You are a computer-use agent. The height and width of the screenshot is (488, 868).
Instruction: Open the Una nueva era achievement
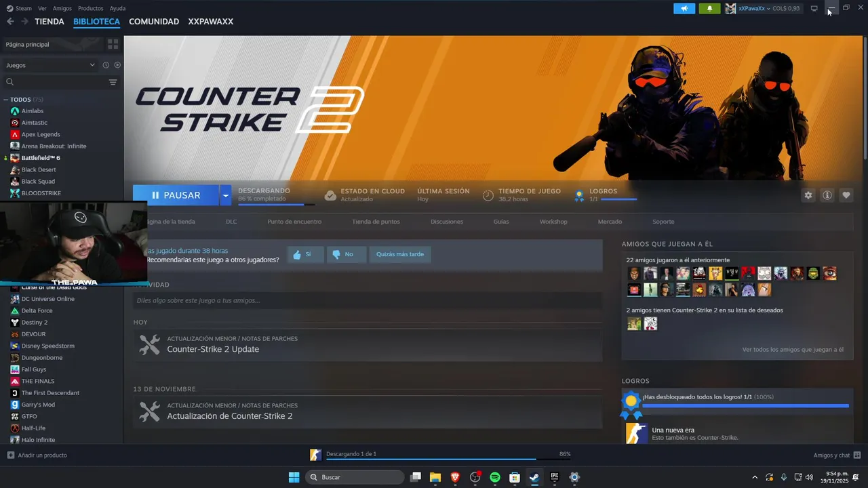[x=737, y=434]
